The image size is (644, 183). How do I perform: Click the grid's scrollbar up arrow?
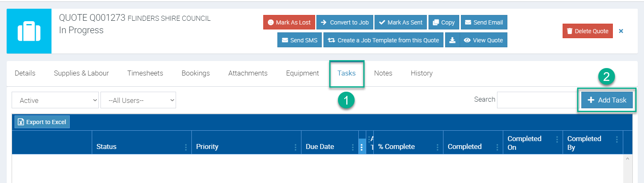pyautogui.click(x=627, y=159)
